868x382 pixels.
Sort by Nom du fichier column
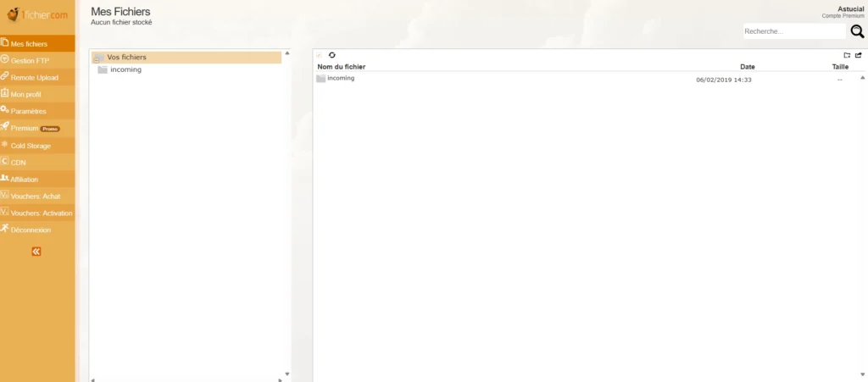[x=341, y=67]
